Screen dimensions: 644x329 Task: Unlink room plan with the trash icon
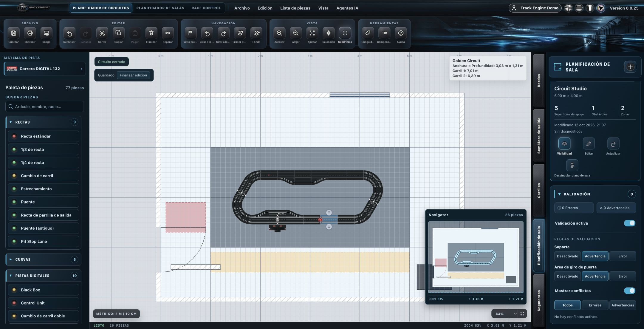[572, 165]
